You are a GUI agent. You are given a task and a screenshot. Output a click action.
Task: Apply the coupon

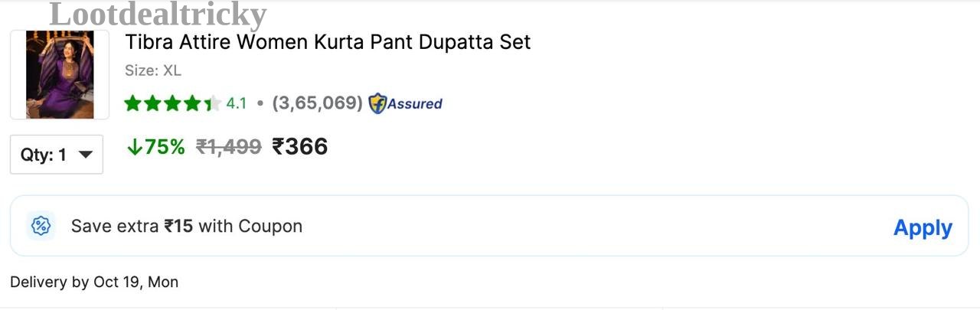[923, 227]
